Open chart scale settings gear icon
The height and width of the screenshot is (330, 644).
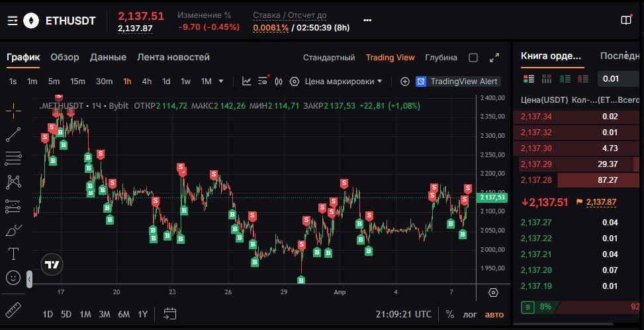(493, 293)
